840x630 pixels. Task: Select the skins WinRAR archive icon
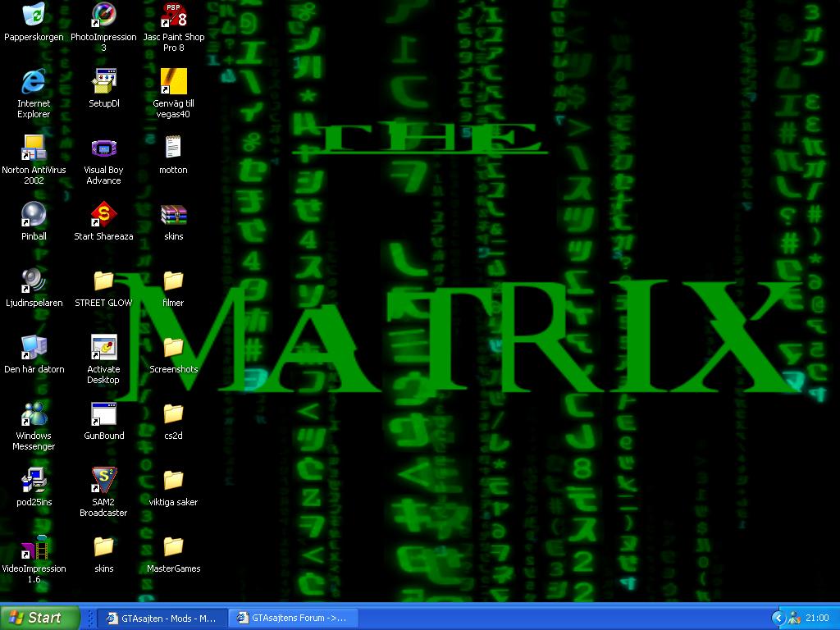click(173, 214)
